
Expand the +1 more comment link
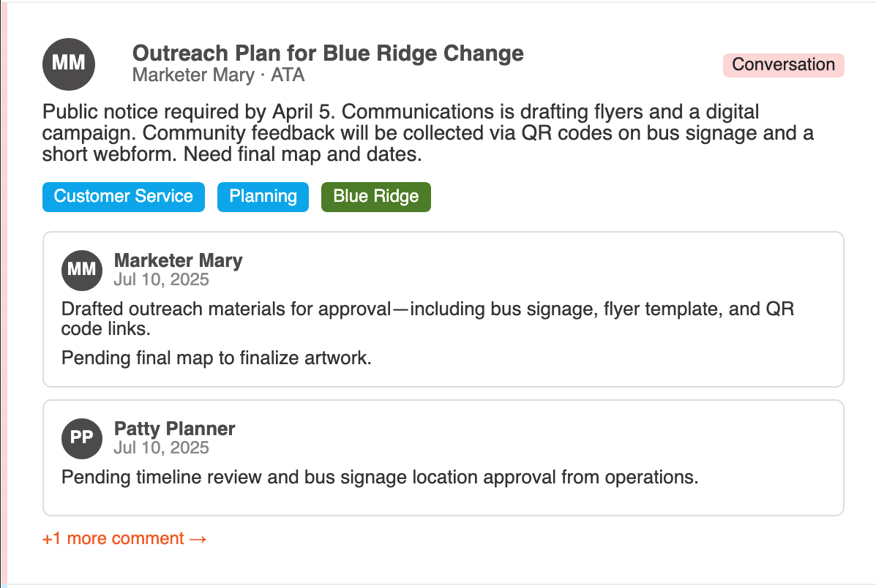[124, 538]
